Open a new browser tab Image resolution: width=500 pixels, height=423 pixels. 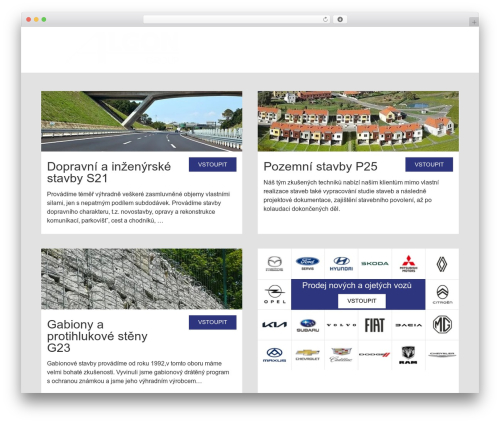tap(474, 22)
